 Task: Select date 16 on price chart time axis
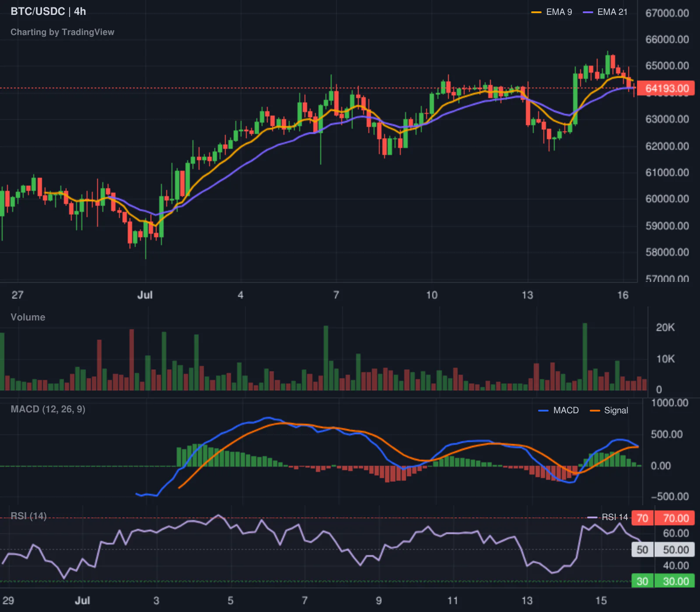(x=623, y=295)
